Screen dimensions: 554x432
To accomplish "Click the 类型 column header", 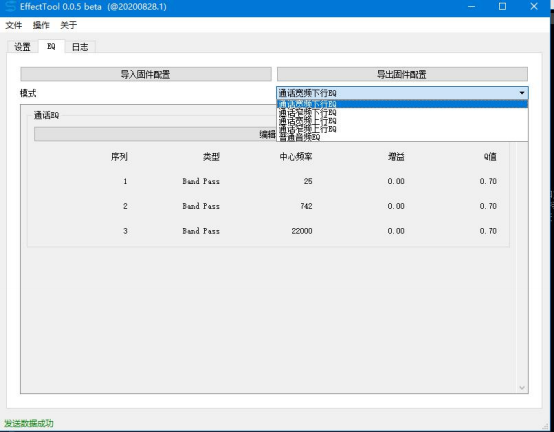I will [211, 156].
